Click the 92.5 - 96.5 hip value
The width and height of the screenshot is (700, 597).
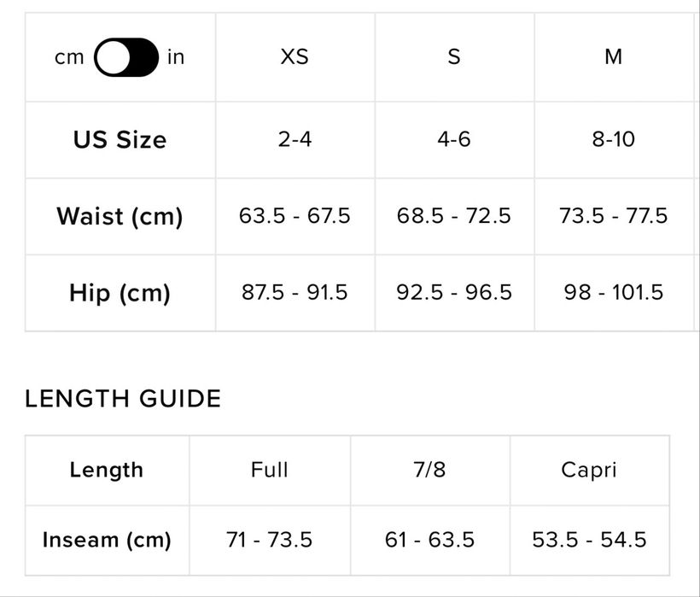click(x=454, y=293)
